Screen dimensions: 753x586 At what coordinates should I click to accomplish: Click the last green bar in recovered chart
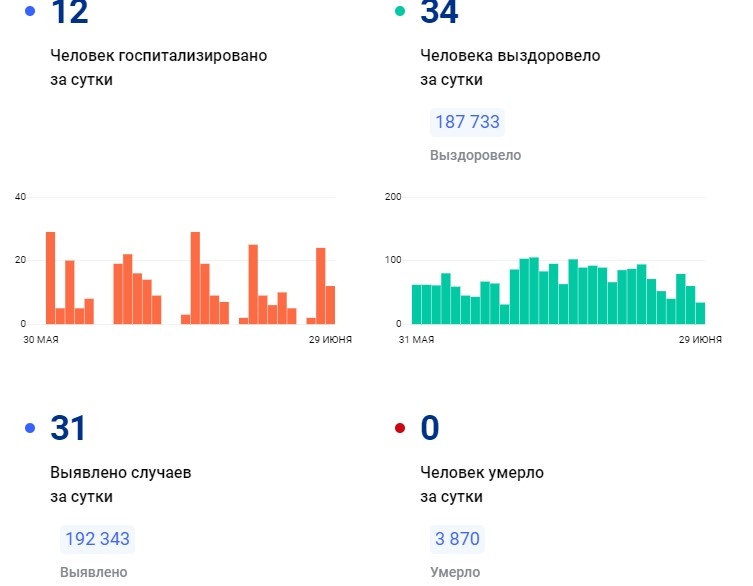click(x=700, y=313)
